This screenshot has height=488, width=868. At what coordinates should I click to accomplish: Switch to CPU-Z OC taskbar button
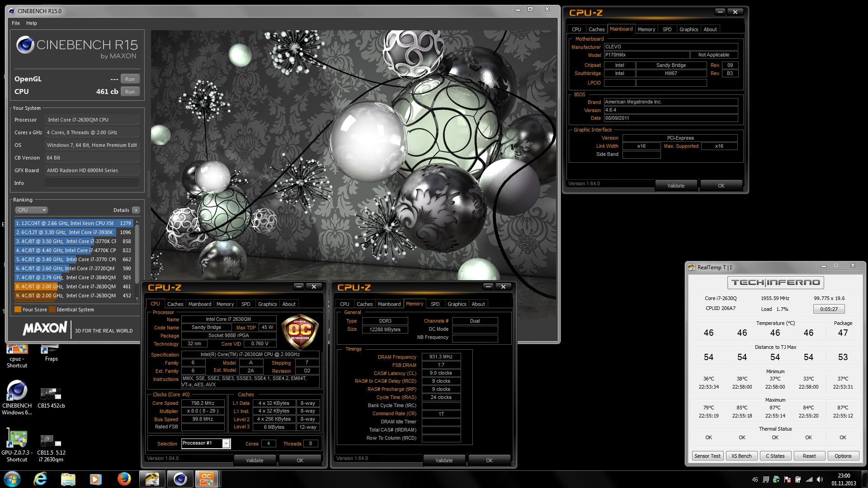pos(207,479)
